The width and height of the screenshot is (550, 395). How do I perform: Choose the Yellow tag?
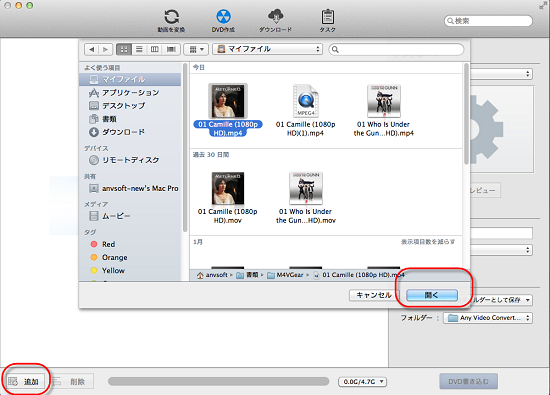coord(130,270)
